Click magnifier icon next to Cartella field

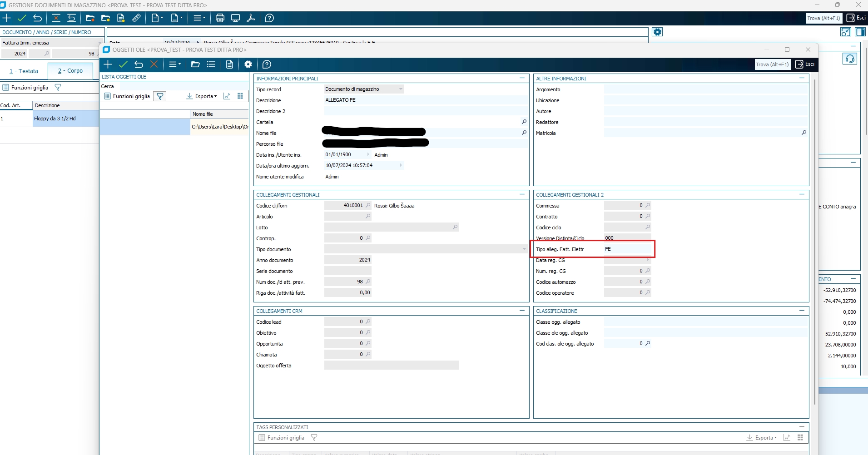[x=524, y=122]
